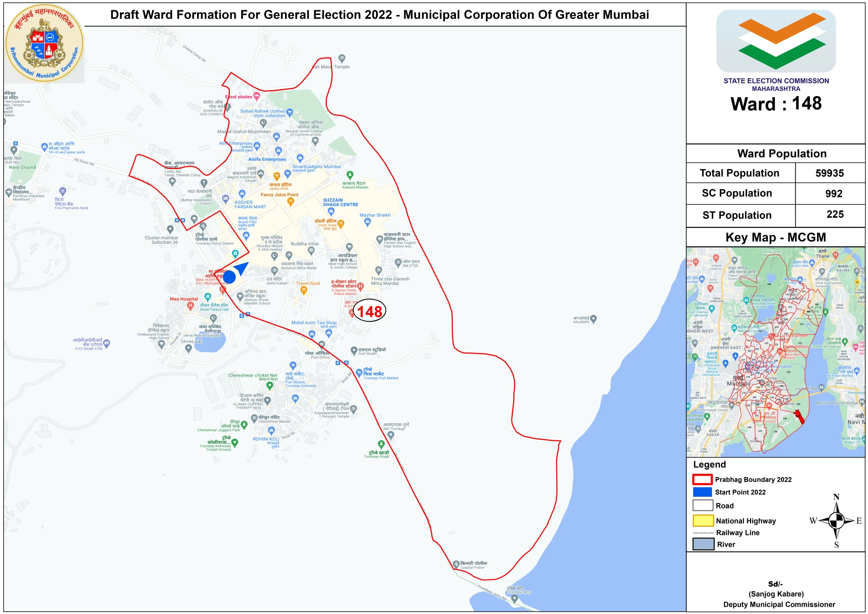The image size is (868, 614).
Task: Click the Maa Hospital label text
Action: tap(183, 299)
